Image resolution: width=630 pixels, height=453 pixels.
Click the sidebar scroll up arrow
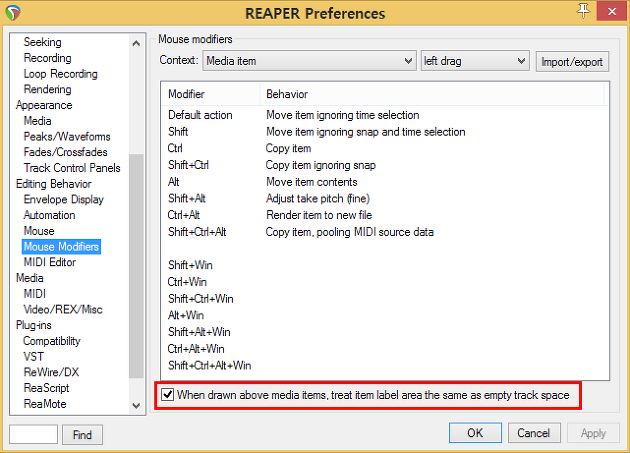pyautogui.click(x=136, y=43)
